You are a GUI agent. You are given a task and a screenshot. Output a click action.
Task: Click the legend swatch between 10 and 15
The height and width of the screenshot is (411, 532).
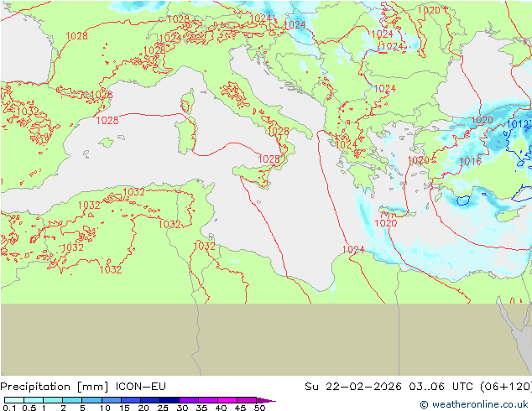click(x=112, y=400)
